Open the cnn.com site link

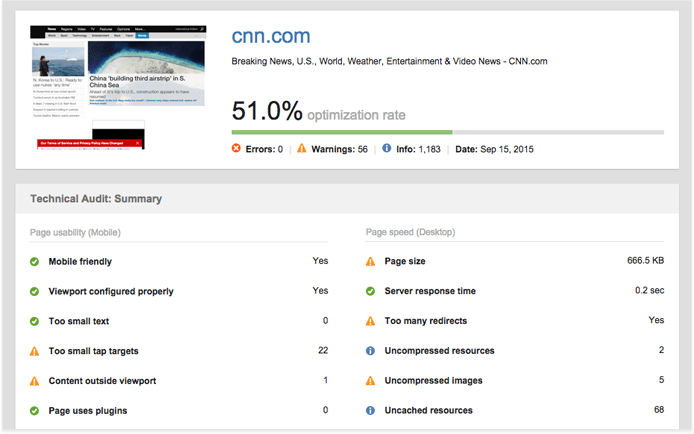pyautogui.click(x=271, y=36)
